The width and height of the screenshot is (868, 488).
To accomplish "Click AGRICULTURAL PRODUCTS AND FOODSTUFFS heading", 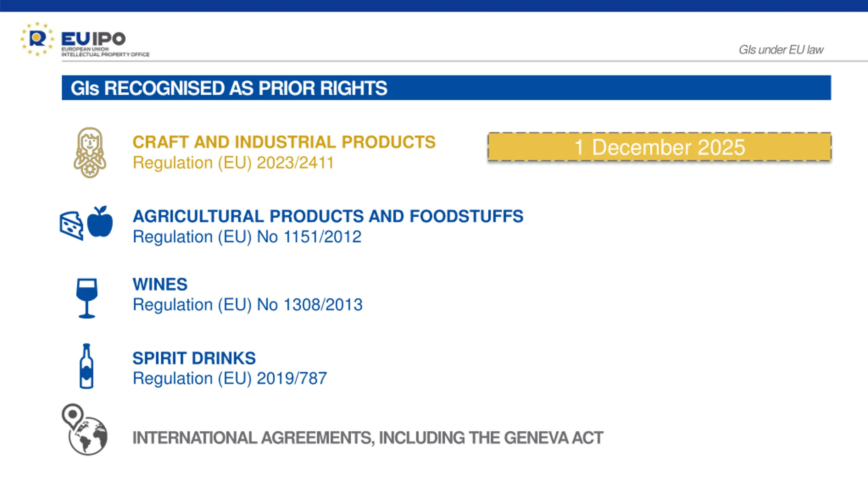I will (x=328, y=216).
